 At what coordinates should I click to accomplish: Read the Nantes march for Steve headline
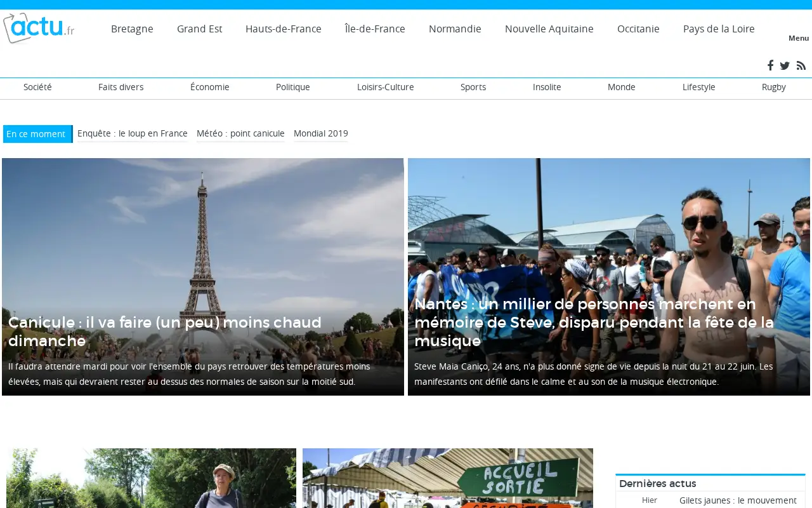pos(594,323)
